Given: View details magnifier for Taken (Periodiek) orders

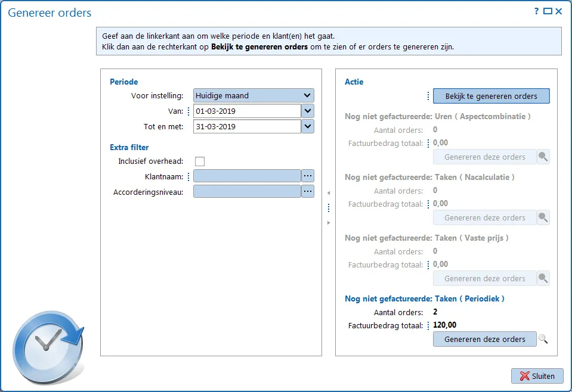Looking at the screenshot, I should coord(543,339).
